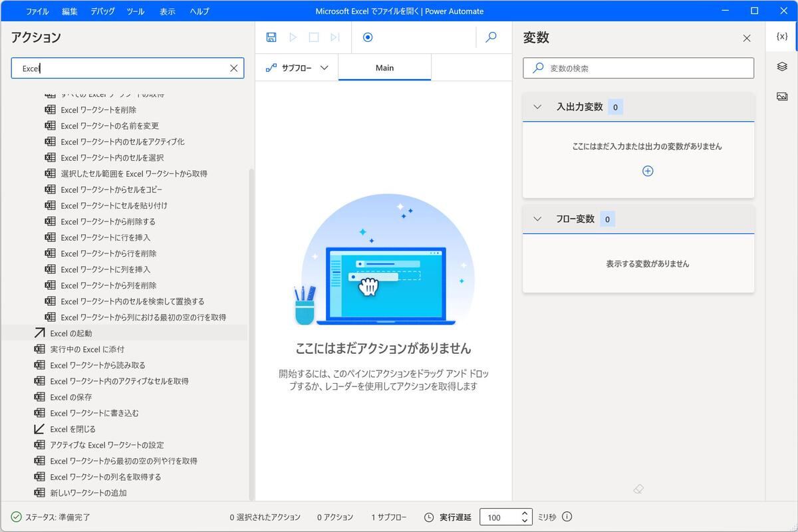This screenshot has width=798, height=532.
Task: Click the ステータス: 準備完了 status text
Action: [57, 517]
